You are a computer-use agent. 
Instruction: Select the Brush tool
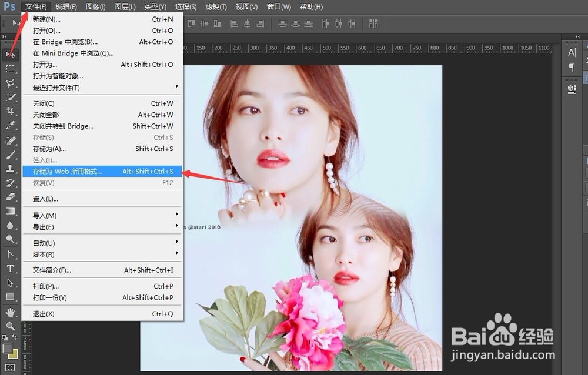10,155
